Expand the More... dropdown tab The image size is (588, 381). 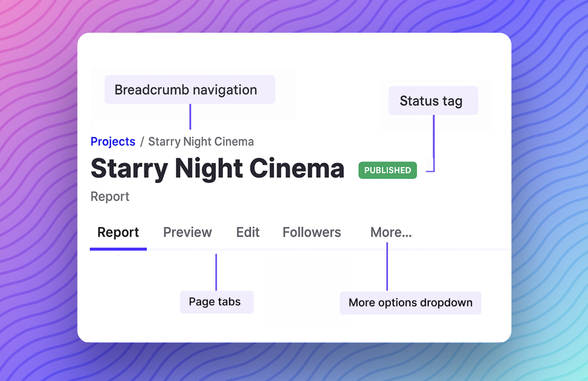pyautogui.click(x=391, y=232)
